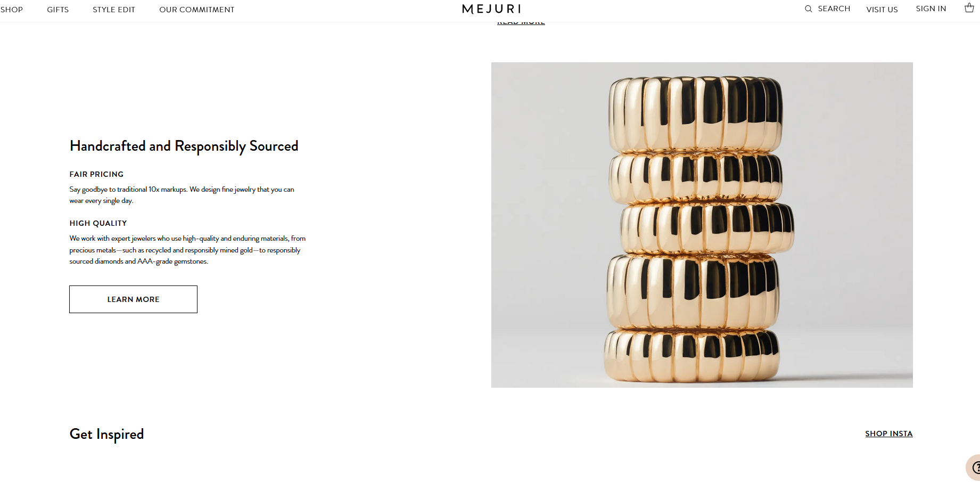
Task: Click the HIGH QUALITY subheading
Action: [98, 223]
